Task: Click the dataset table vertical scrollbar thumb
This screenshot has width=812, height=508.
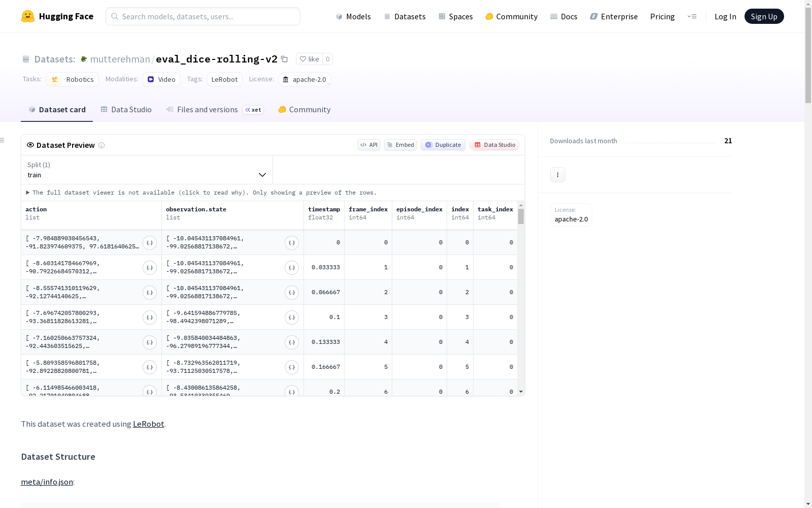Action: tap(521, 216)
